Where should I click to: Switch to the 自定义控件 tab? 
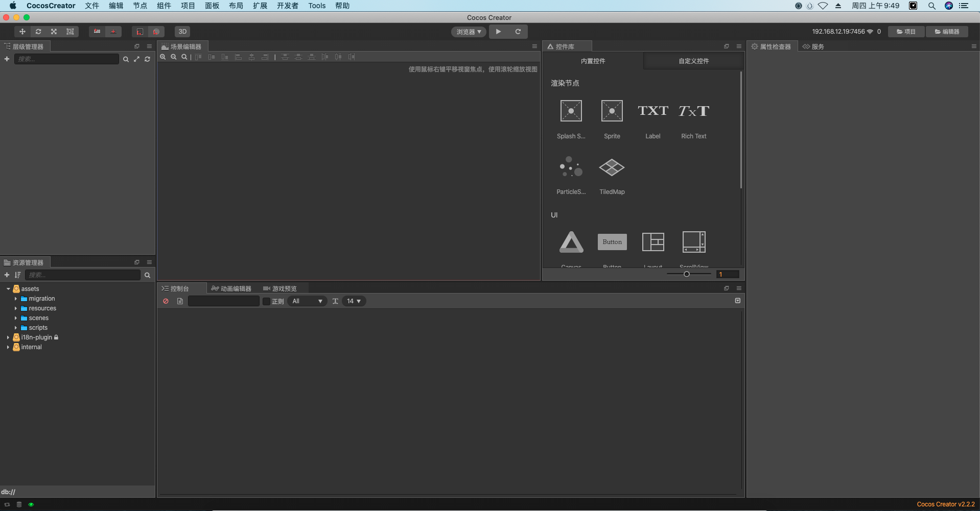coord(693,61)
